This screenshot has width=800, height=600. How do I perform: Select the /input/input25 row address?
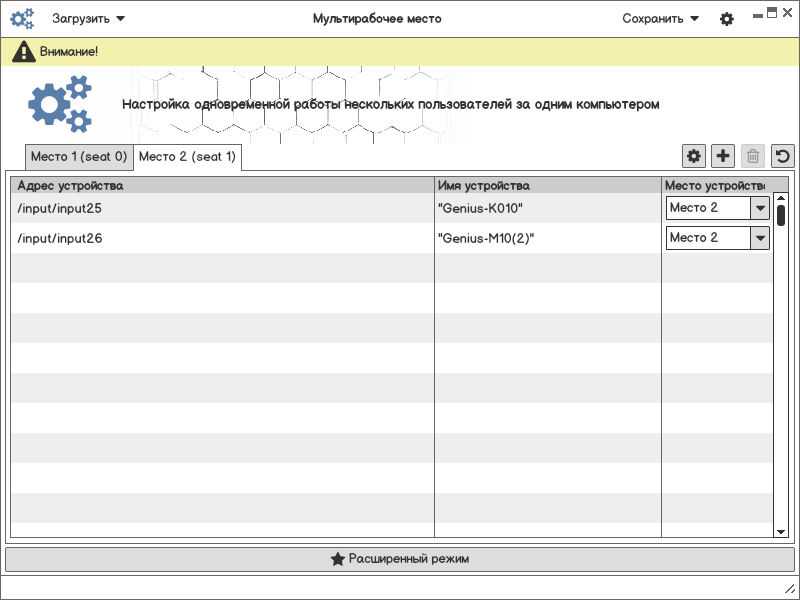[x=60, y=208]
